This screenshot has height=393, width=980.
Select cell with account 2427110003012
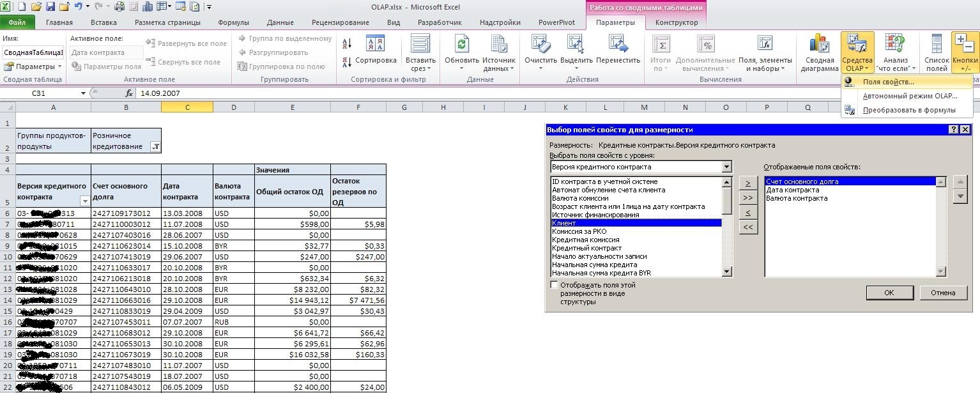126,224
